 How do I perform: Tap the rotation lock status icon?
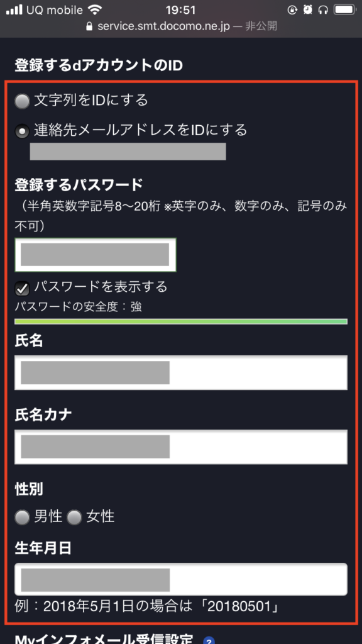pos(292,9)
